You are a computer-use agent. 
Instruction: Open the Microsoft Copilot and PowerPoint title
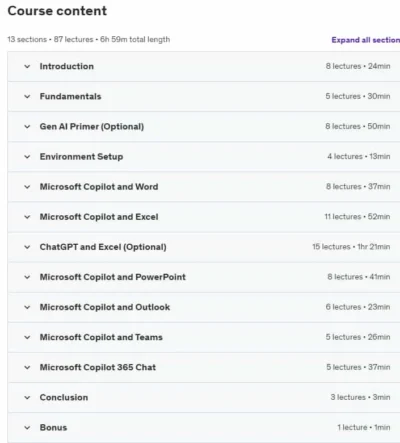click(x=113, y=277)
